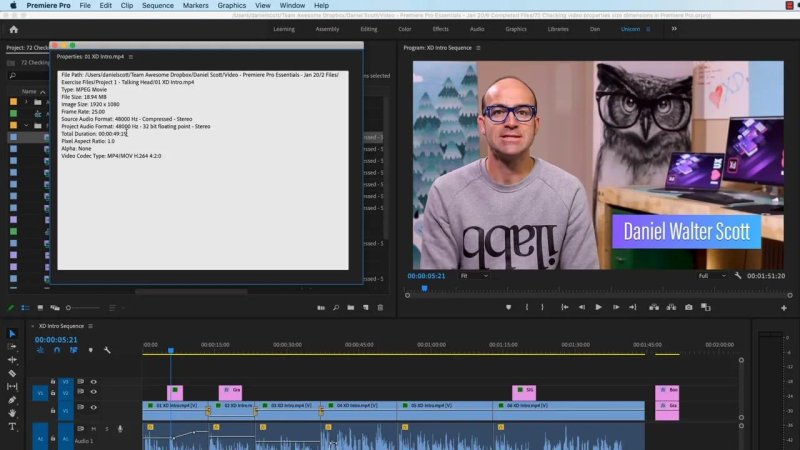Screen dimensions: 800x450
Task: Select the Ripple Edit tool
Action: tap(12, 360)
